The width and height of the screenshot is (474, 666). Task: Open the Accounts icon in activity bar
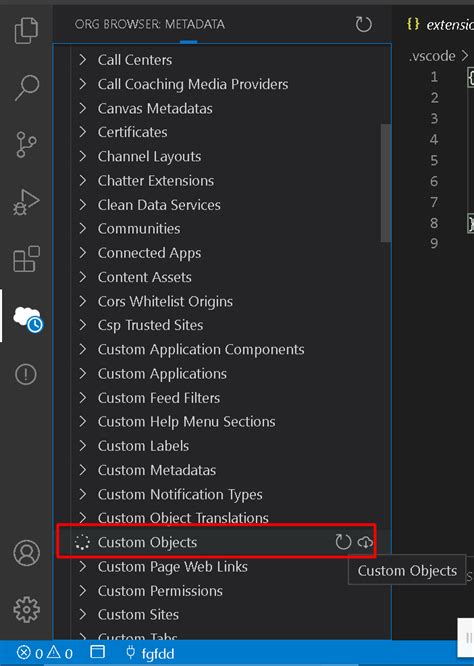26,553
